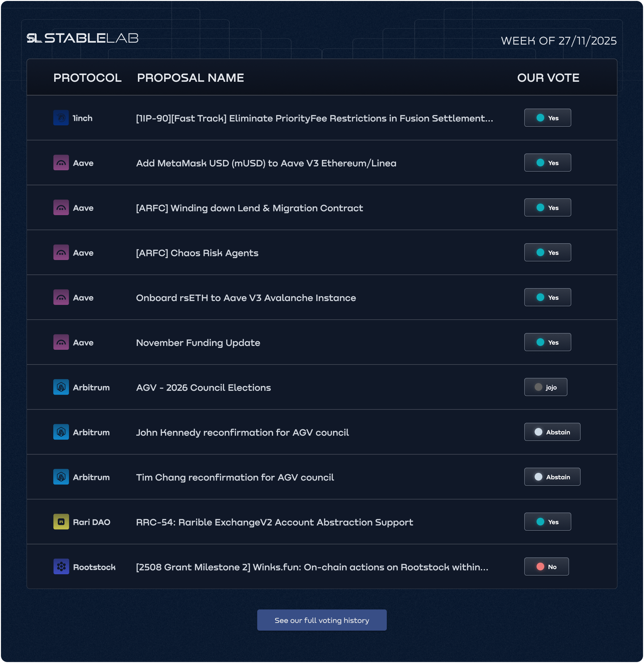The height and width of the screenshot is (663, 644).
Task: Click the Aave icon beside mUSD proposal
Action: [x=61, y=163]
